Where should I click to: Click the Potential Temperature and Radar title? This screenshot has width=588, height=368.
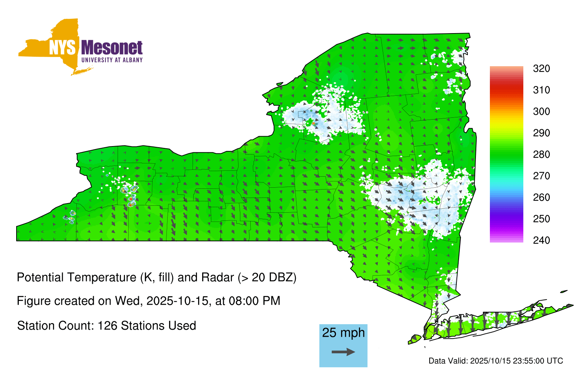157,277
